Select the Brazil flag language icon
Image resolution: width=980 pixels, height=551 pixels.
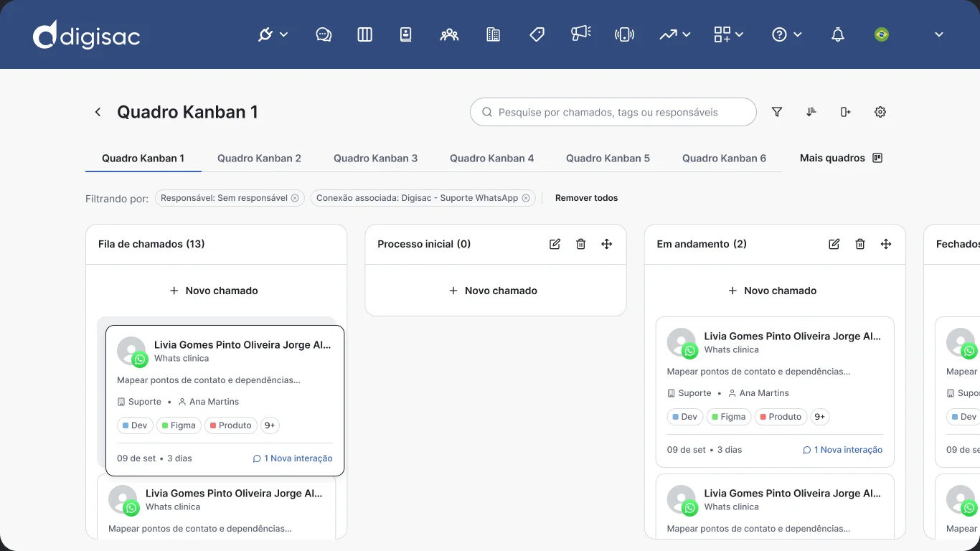coord(882,34)
